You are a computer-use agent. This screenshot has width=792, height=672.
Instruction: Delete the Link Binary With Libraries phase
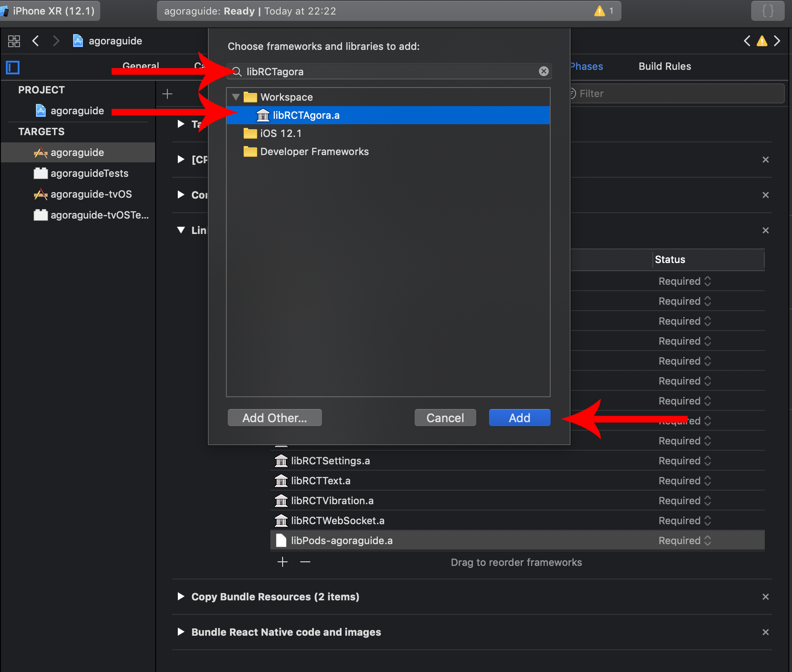pyautogui.click(x=766, y=230)
